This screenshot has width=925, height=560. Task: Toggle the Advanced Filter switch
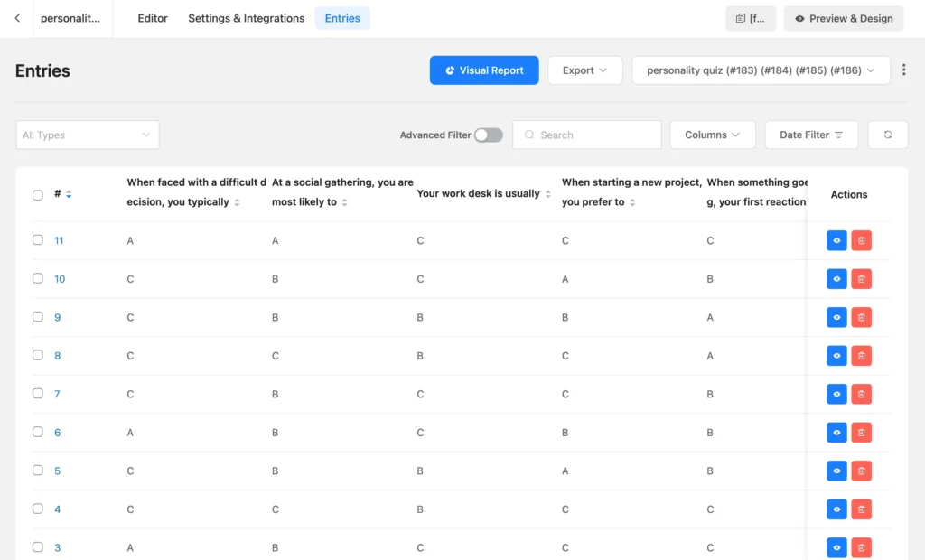pyautogui.click(x=489, y=135)
